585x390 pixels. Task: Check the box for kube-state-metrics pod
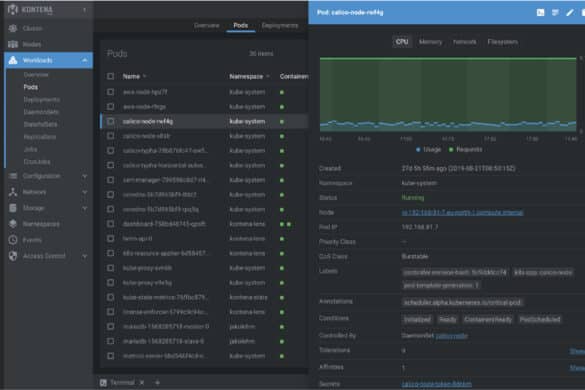110,297
